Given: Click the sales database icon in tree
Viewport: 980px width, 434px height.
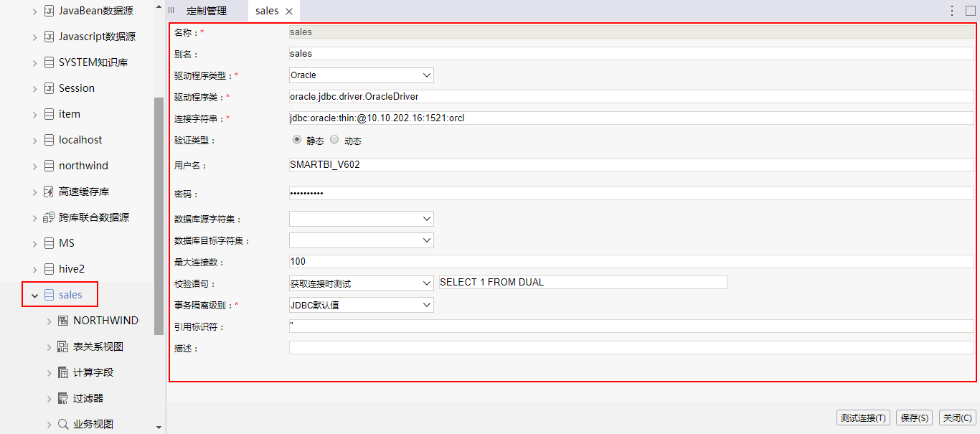Looking at the screenshot, I should click(x=49, y=295).
